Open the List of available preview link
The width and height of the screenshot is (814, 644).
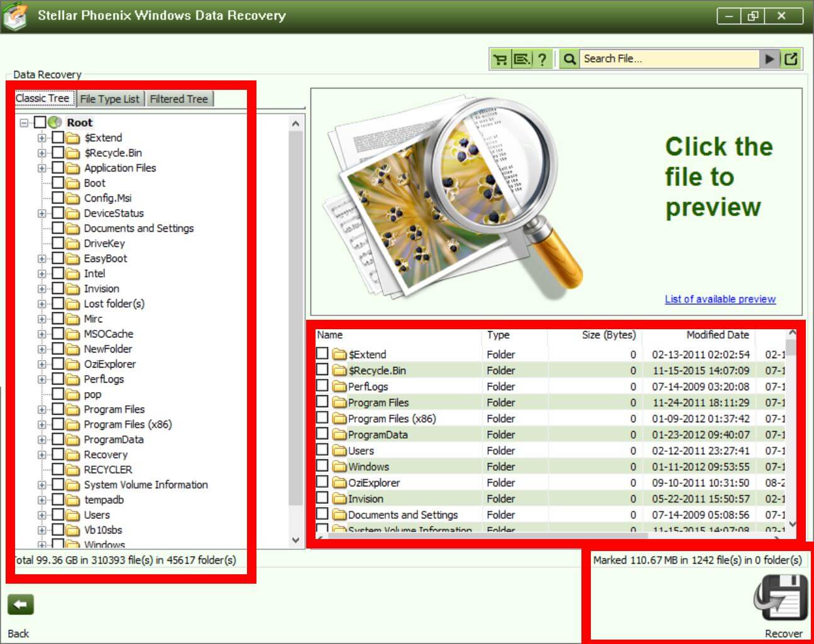pyautogui.click(x=720, y=299)
